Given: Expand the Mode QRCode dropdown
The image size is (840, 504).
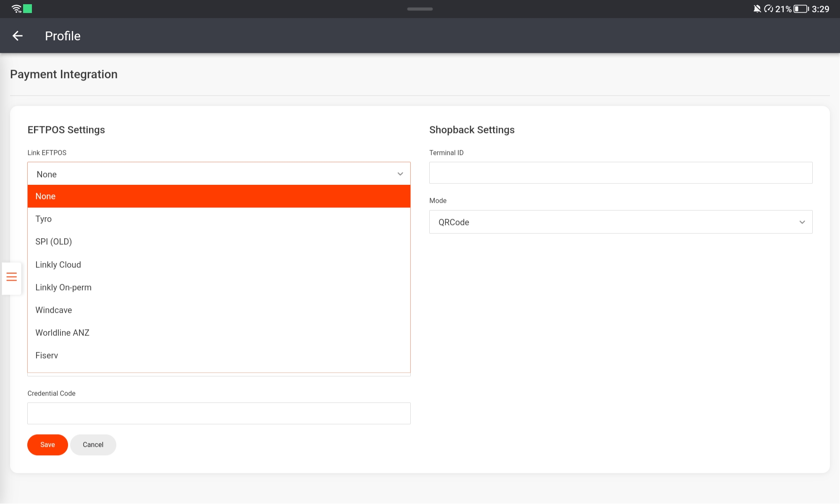Looking at the screenshot, I should (620, 222).
